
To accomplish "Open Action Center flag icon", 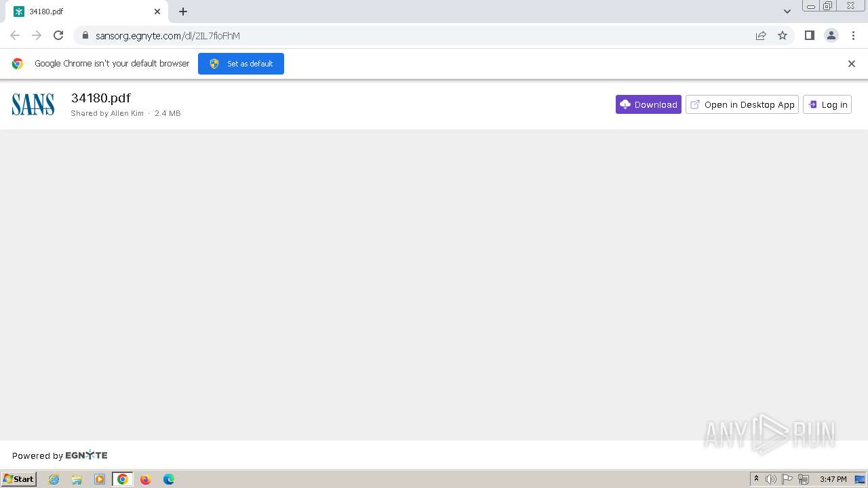I will tap(787, 479).
